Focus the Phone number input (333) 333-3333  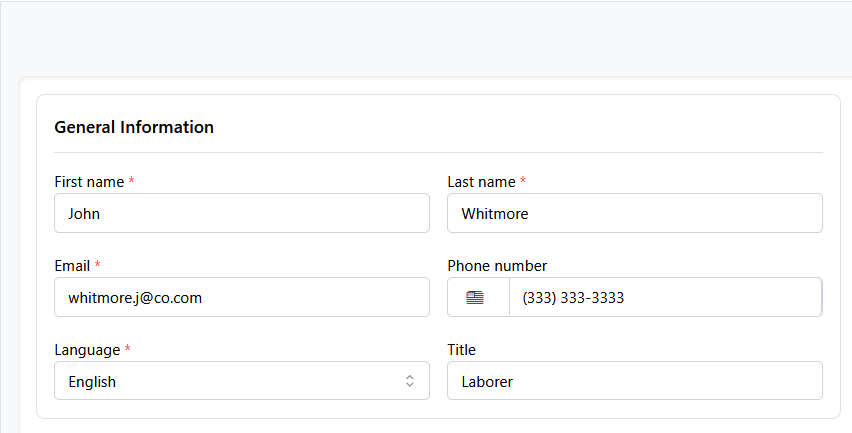pos(664,297)
